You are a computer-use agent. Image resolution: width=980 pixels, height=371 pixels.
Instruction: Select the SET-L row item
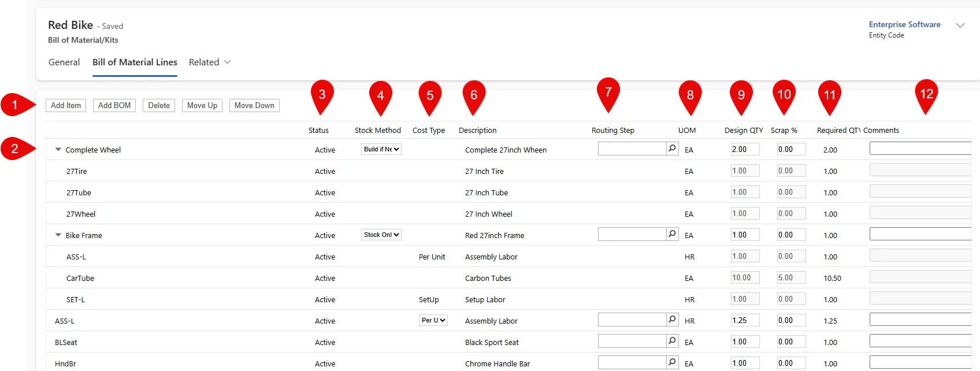click(x=76, y=299)
